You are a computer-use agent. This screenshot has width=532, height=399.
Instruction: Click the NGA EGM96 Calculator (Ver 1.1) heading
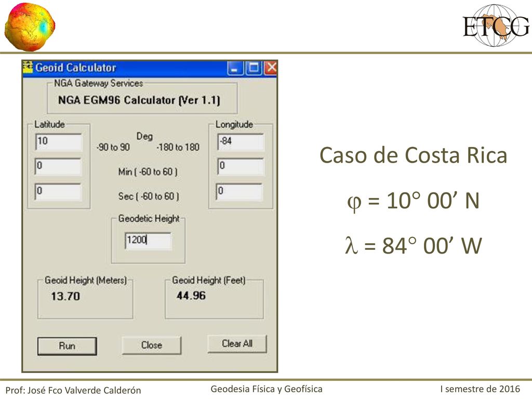coord(139,100)
